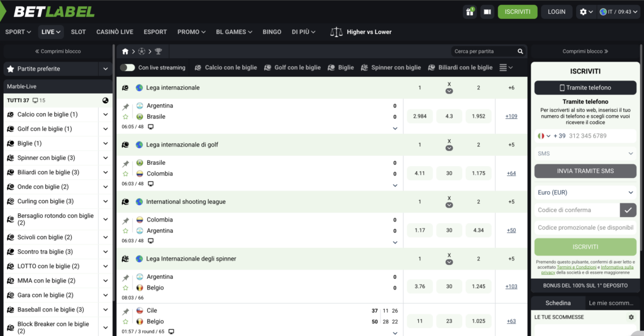The height and width of the screenshot is (336, 644).
Task: Open the sport filter list menu dropdown
Action: 506,67
